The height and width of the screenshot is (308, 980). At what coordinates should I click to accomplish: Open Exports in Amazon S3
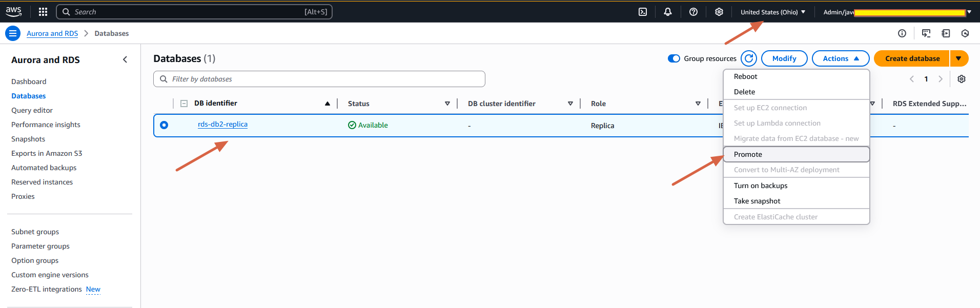[x=47, y=153]
